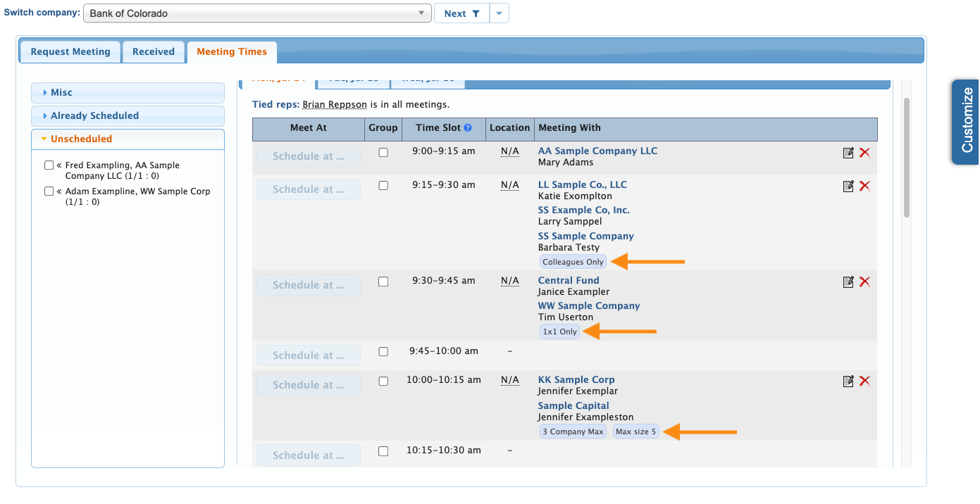Edit the 9:15–9:30 am meeting slot

tap(848, 187)
